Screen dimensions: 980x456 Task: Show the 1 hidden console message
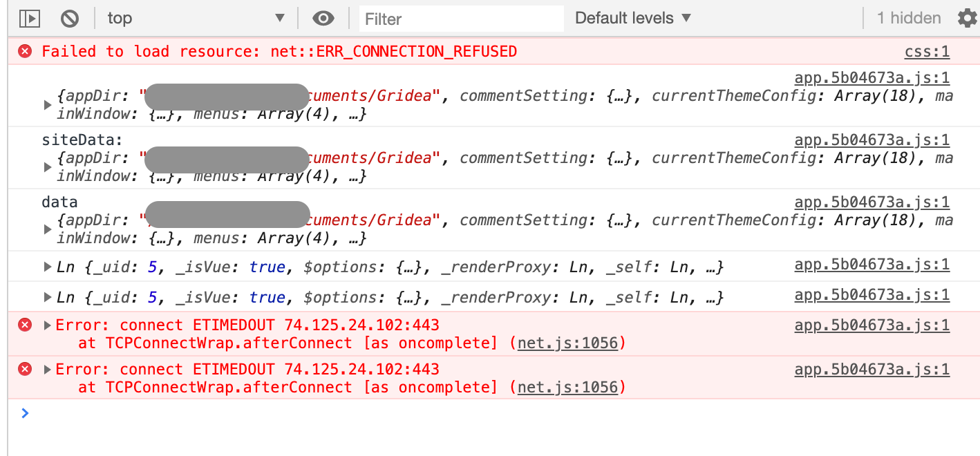click(907, 18)
